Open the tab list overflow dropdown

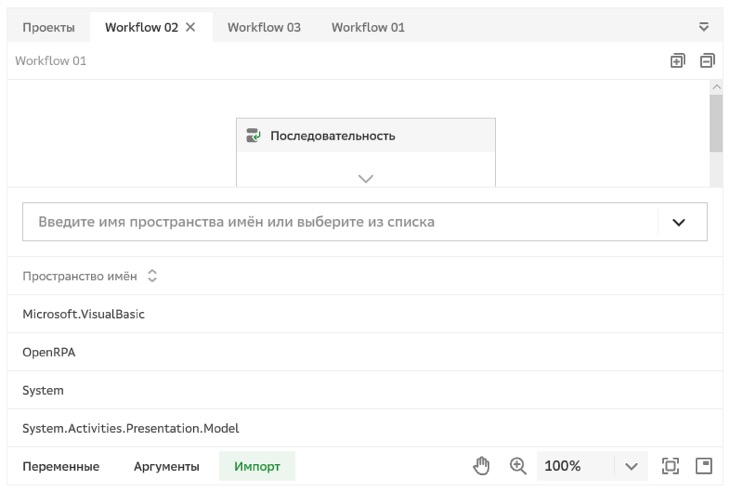(704, 27)
